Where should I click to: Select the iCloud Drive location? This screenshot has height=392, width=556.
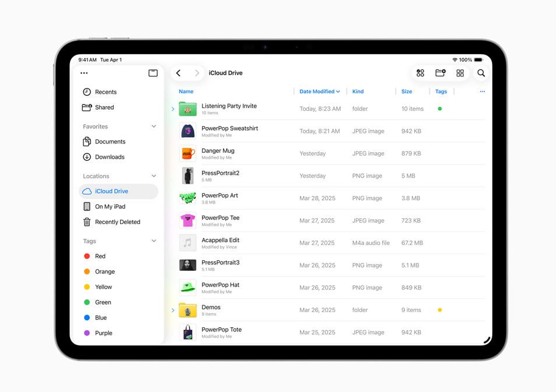tap(118, 191)
